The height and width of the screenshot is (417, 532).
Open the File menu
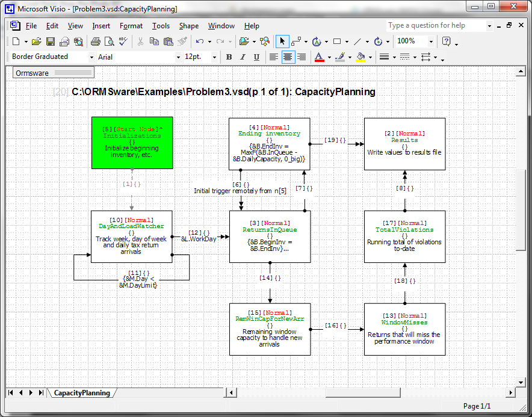point(31,26)
